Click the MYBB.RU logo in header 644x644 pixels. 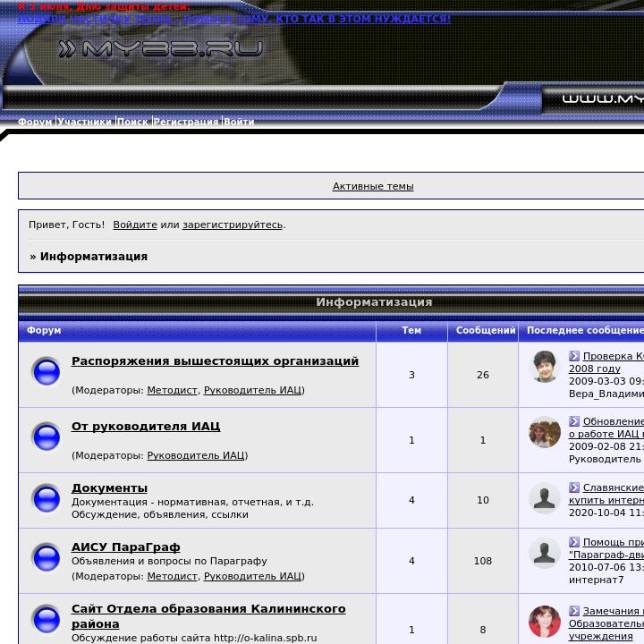click(161, 48)
